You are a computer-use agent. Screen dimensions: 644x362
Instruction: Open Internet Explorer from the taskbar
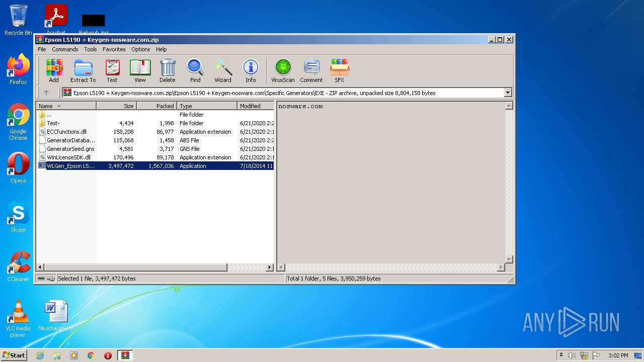[40, 355]
